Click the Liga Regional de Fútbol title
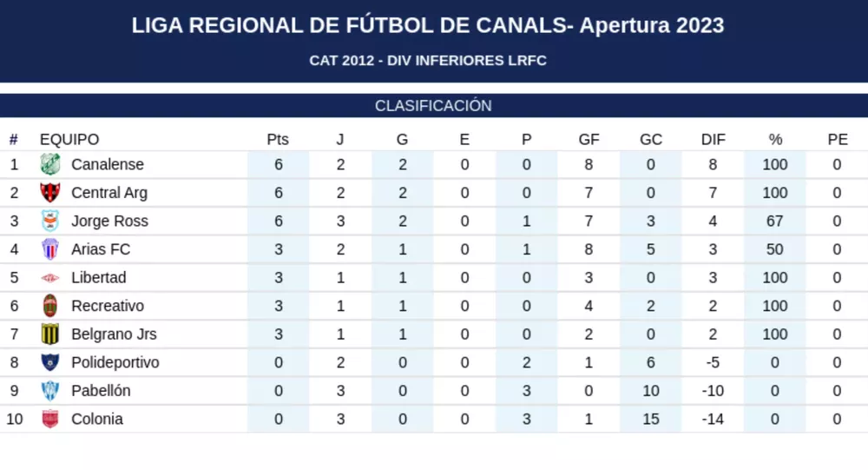The height and width of the screenshot is (470, 868). point(428,25)
